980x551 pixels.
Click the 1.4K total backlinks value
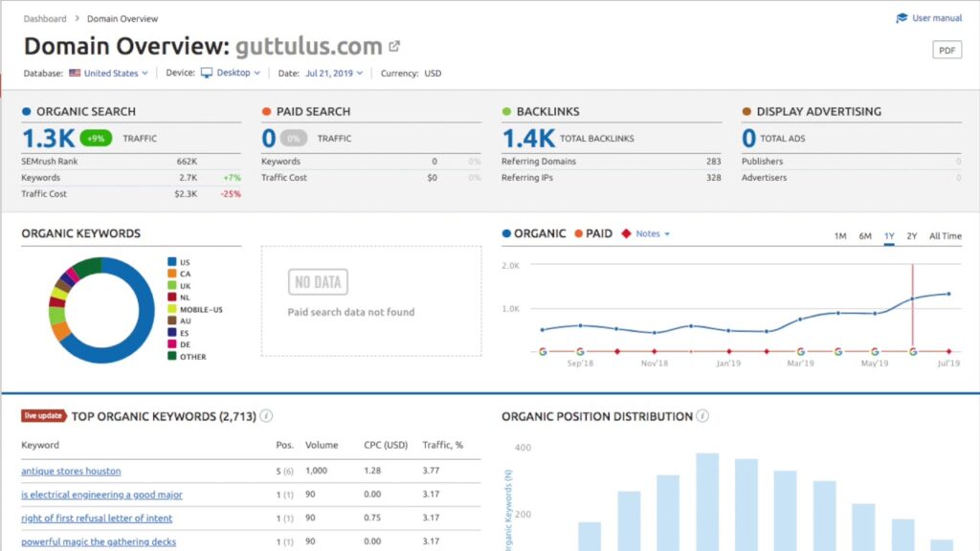528,138
